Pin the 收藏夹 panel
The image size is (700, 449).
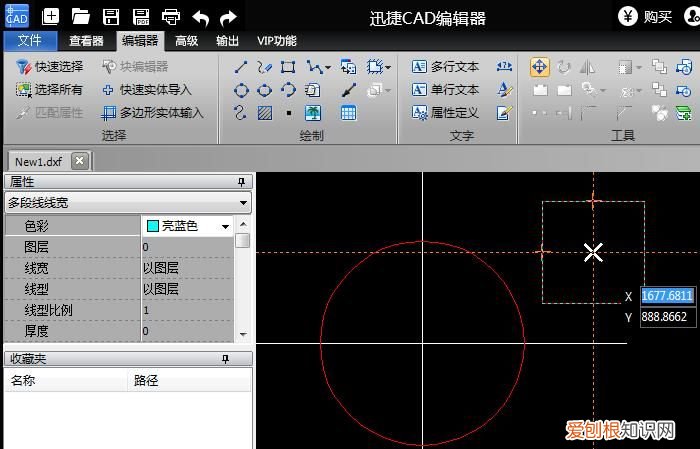(x=225, y=359)
